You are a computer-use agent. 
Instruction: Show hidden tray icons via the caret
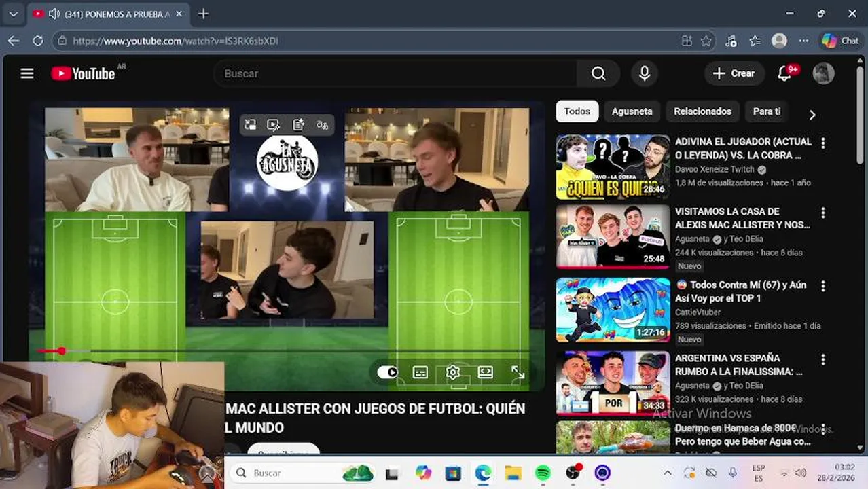point(667,473)
